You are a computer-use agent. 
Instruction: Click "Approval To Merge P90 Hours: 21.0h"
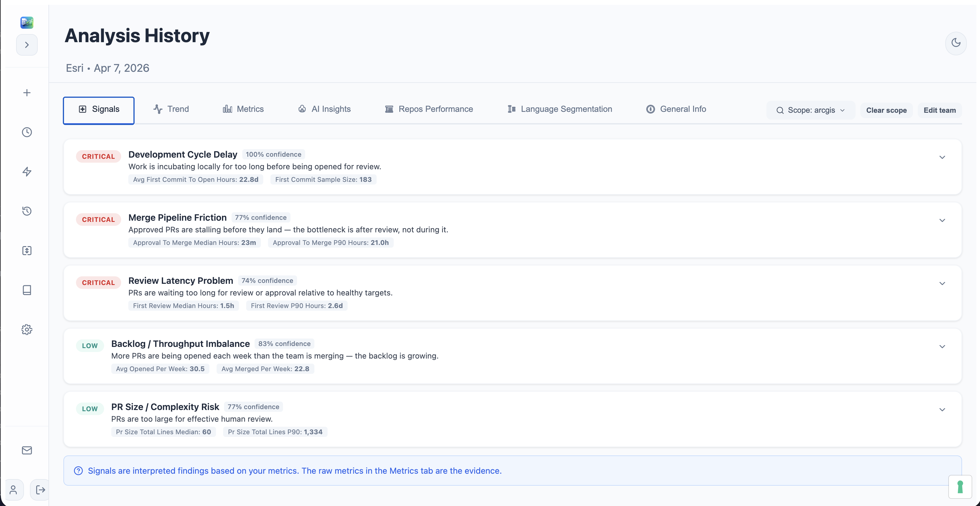[331, 243]
